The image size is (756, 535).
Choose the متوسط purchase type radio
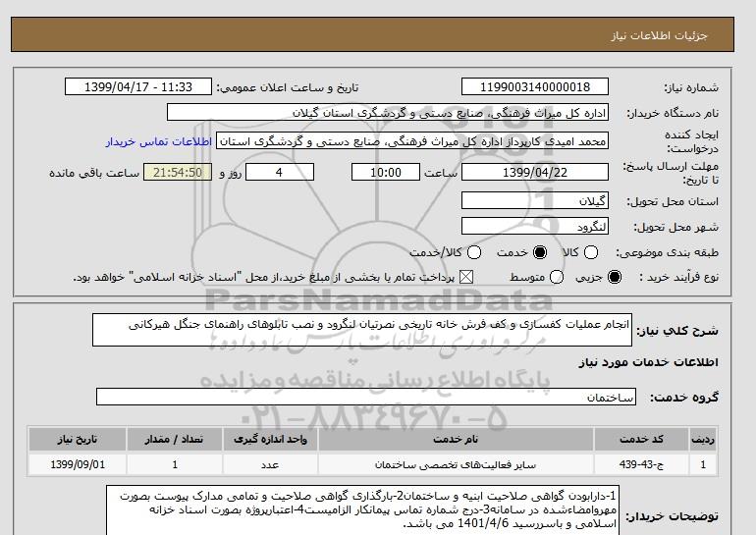click(557, 277)
